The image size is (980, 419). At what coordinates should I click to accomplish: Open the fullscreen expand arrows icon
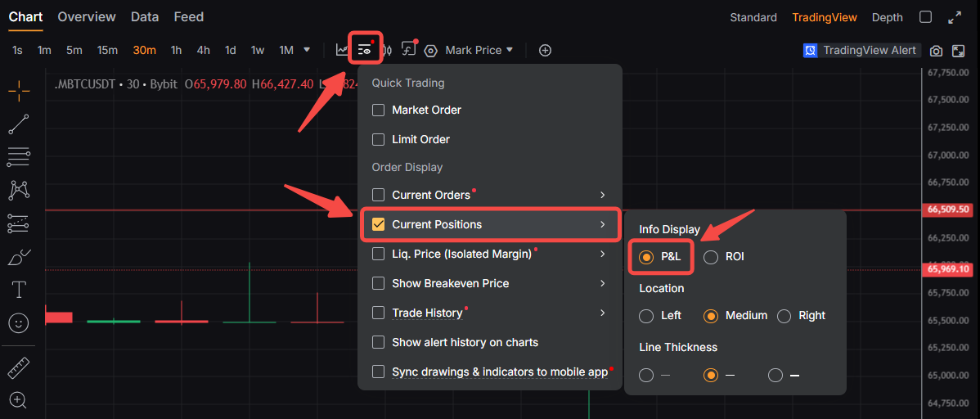pyautogui.click(x=955, y=17)
